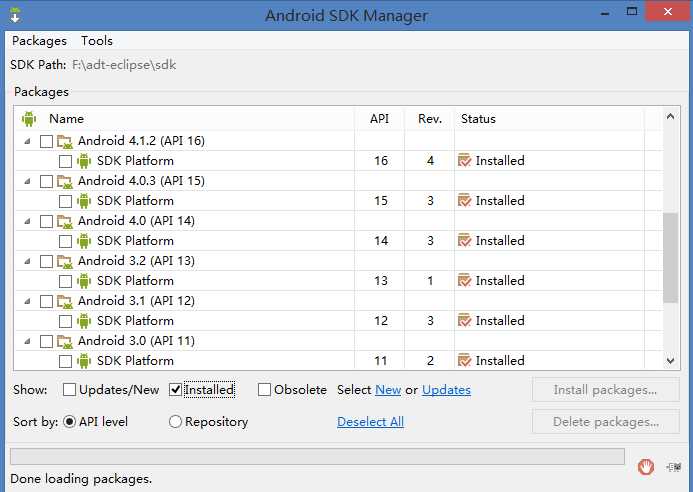
Task: Click the New link to select new packages
Action: tap(388, 390)
